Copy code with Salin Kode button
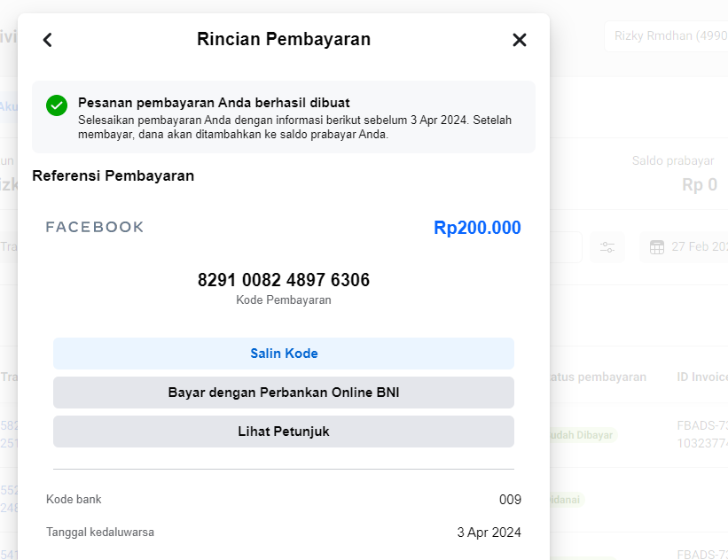The image size is (728, 560). pyautogui.click(x=284, y=354)
